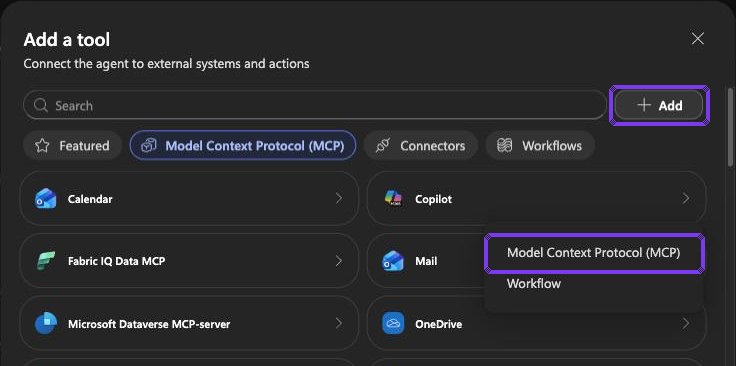Close the Add a tool dialog
Viewport: 736px width, 366px height.
click(x=698, y=39)
